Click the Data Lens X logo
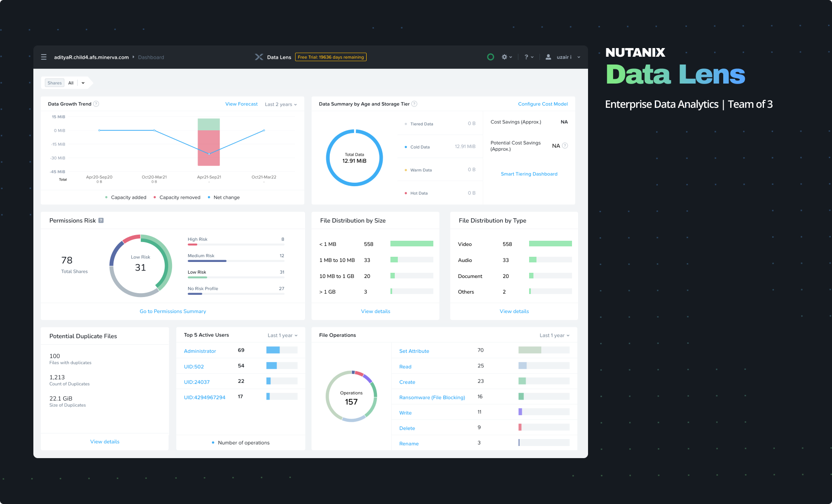Image resolution: width=832 pixels, height=504 pixels. (x=259, y=57)
